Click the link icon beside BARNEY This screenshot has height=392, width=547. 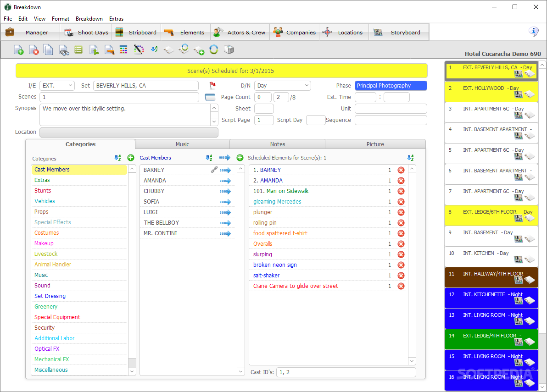(x=214, y=170)
